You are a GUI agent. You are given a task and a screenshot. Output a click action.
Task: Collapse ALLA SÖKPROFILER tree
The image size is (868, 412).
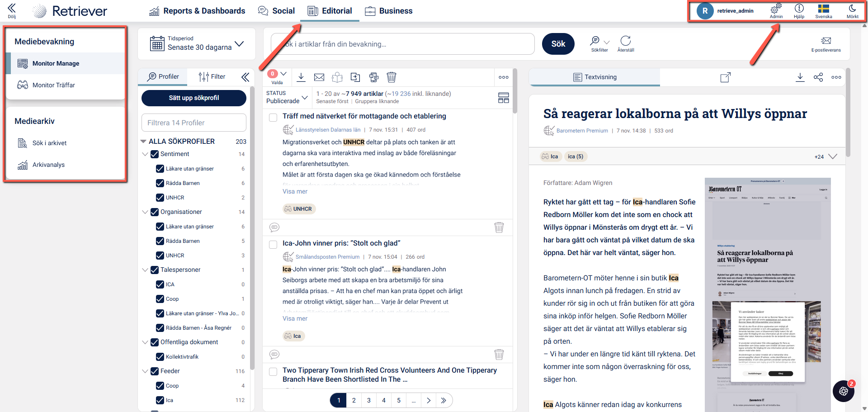[x=143, y=142]
